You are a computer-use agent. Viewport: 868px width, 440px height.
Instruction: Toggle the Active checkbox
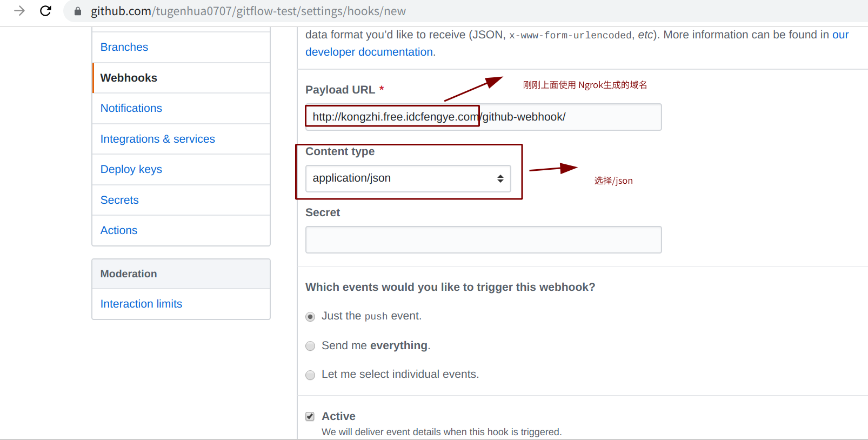point(310,416)
